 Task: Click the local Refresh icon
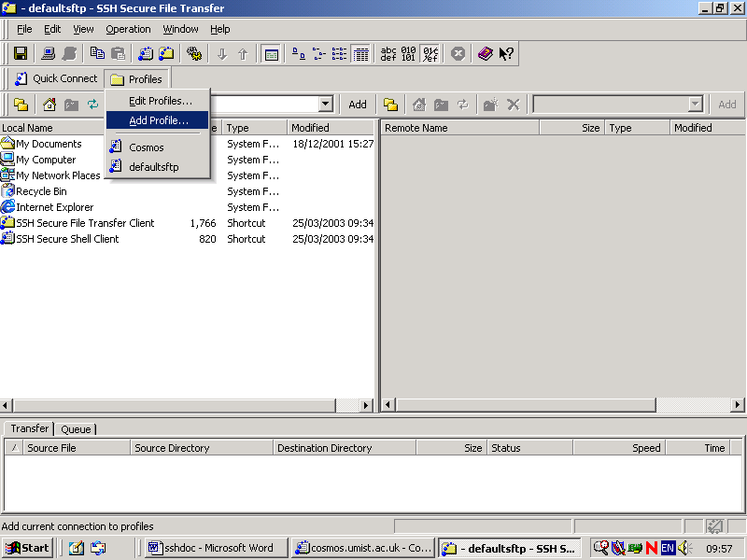click(x=92, y=105)
